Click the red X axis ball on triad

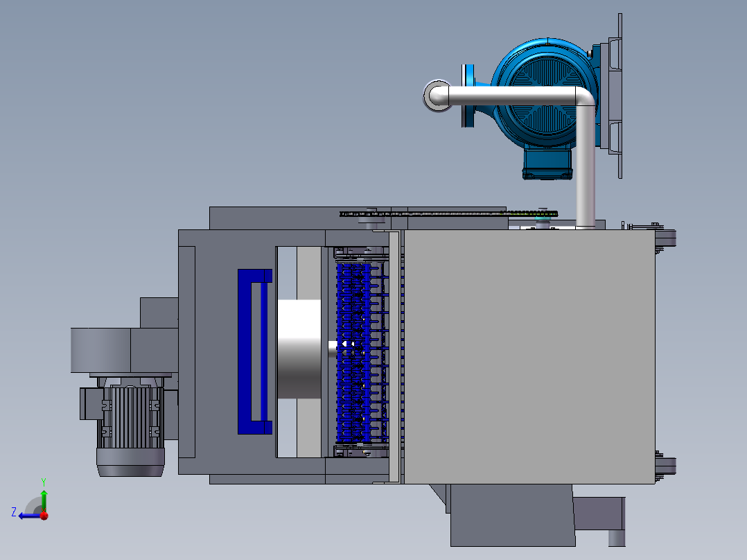point(44,516)
